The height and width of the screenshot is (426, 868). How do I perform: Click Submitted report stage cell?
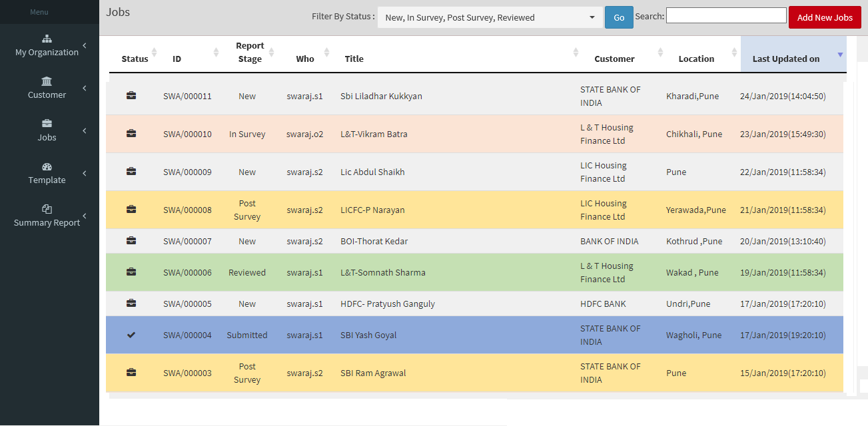click(x=247, y=335)
